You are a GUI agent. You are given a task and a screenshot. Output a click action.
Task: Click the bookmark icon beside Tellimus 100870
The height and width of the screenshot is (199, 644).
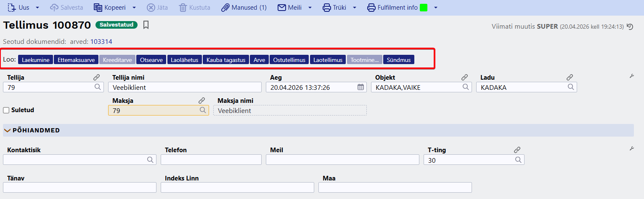(146, 25)
